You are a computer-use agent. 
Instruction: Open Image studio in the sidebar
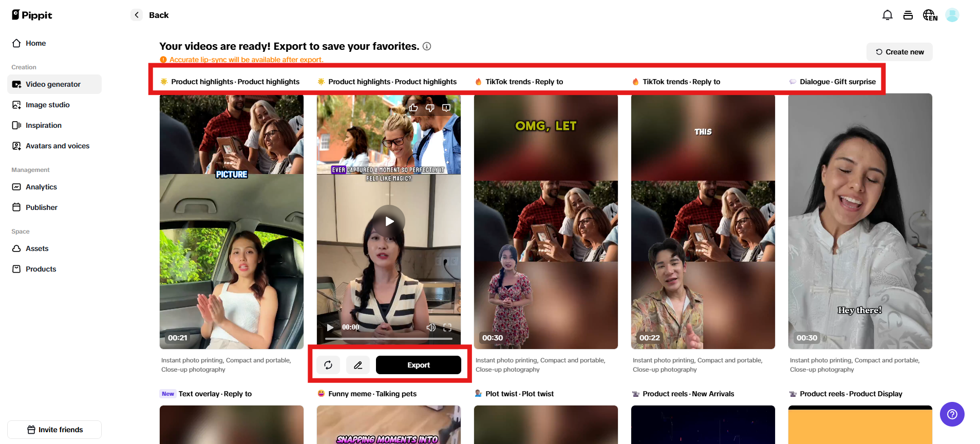54,105
